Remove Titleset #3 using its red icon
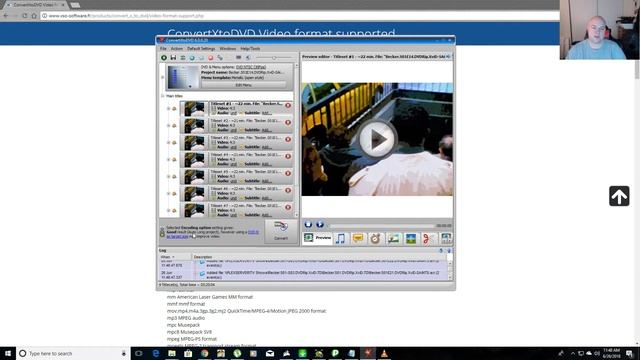 pos(288,140)
